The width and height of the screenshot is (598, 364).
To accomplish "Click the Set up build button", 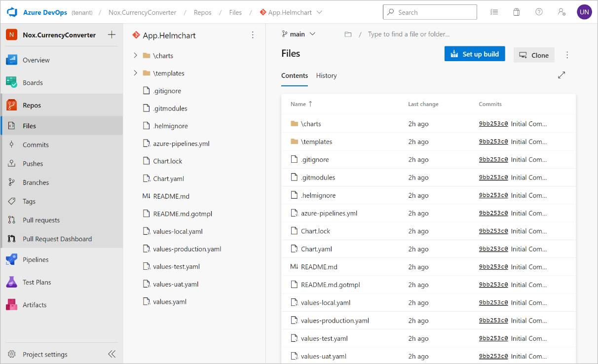I will (x=475, y=54).
